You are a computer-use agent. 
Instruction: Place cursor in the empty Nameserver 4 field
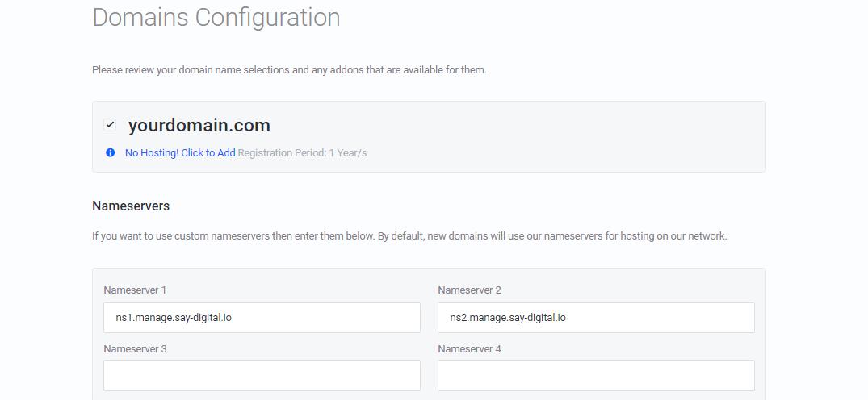596,376
